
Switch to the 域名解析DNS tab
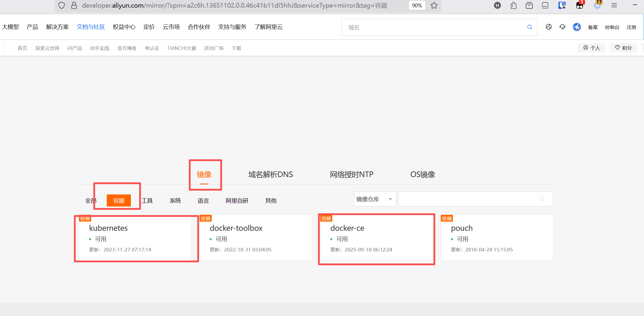271,174
